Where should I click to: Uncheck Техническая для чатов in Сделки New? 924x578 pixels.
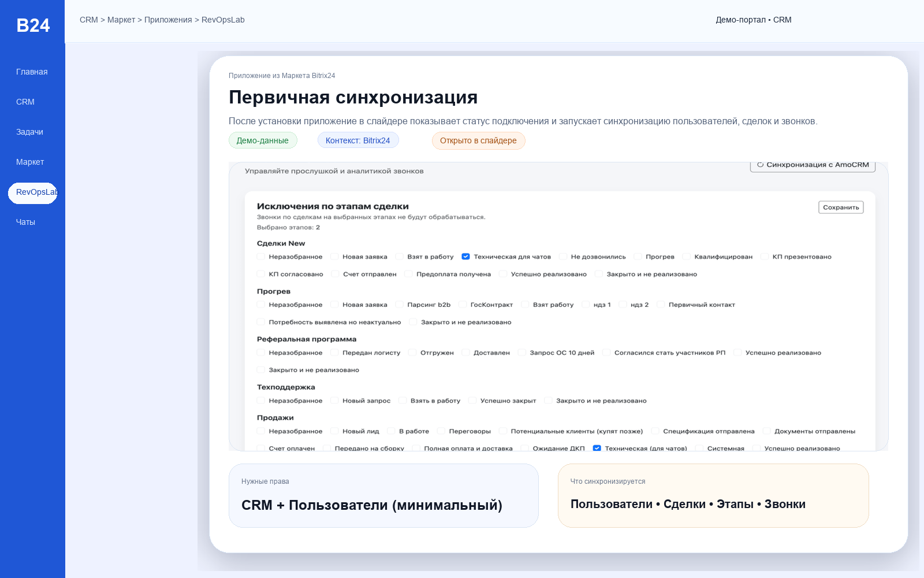465,257
